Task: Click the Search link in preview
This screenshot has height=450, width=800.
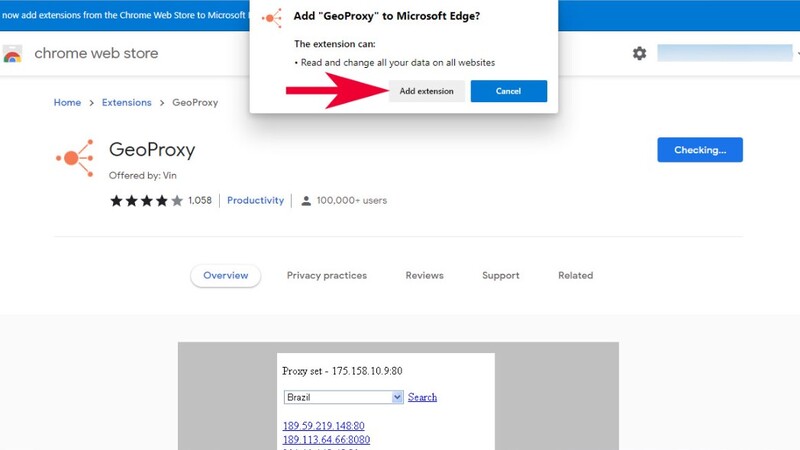Action: click(x=422, y=397)
